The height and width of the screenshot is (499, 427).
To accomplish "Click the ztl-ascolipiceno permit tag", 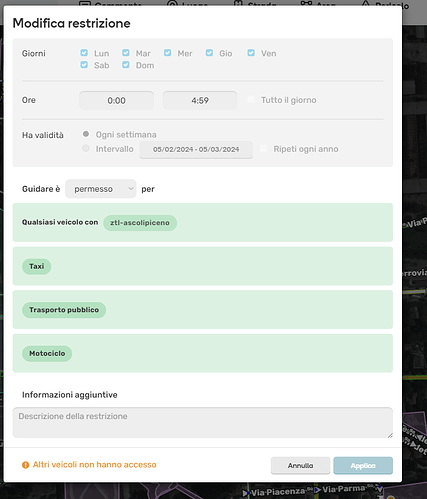I will click(140, 223).
